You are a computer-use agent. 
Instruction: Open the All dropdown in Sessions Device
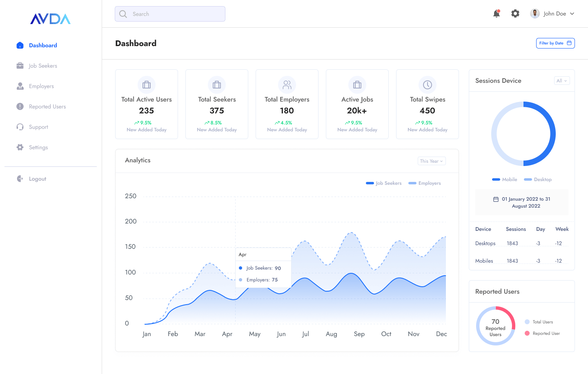pos(562,81)
